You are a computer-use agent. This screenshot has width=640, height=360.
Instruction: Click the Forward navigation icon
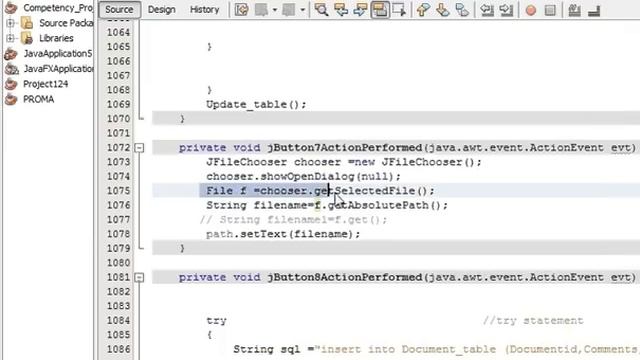(289, 10)
